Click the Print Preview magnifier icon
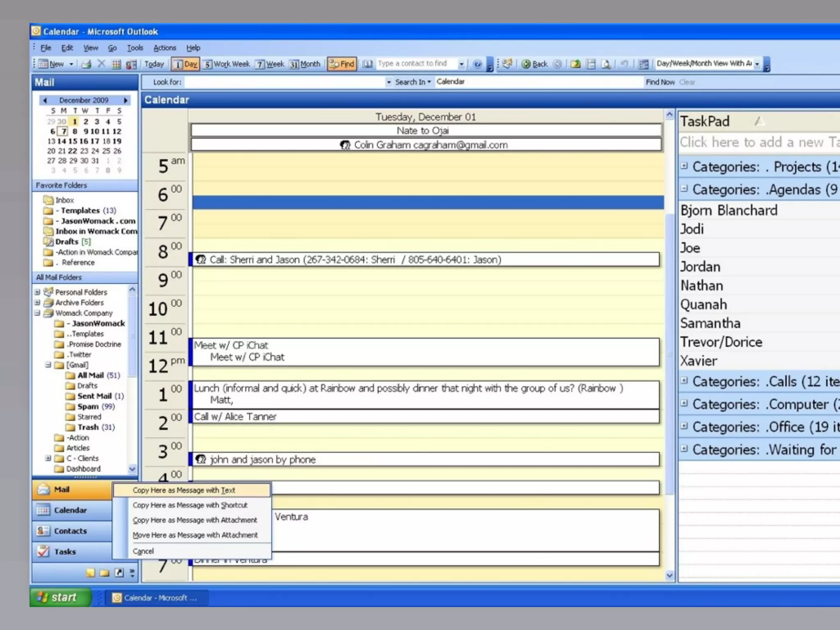 pos(606,64)
